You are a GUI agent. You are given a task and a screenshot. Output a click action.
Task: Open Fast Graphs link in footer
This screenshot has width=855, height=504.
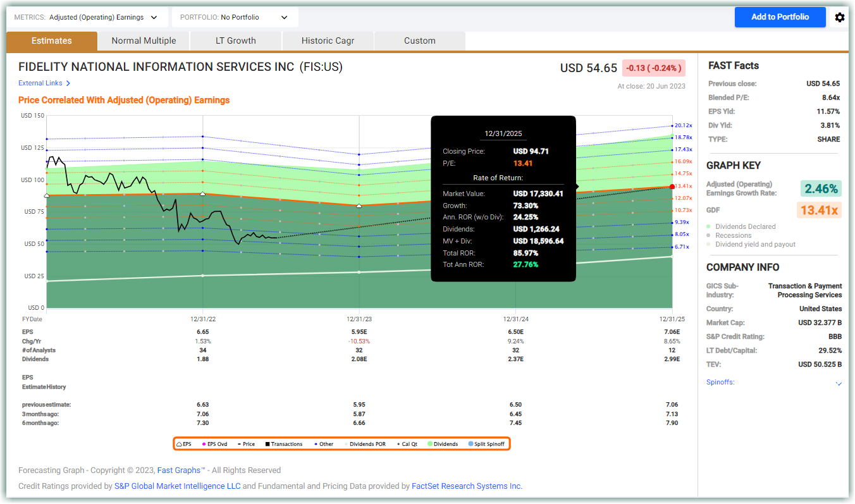(181, 470)
